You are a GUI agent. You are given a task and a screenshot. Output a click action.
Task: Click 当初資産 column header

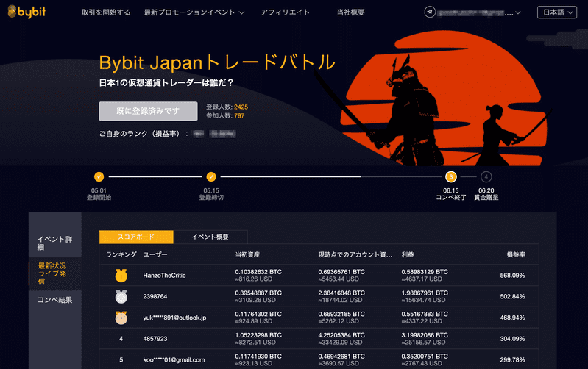[247, 254]
